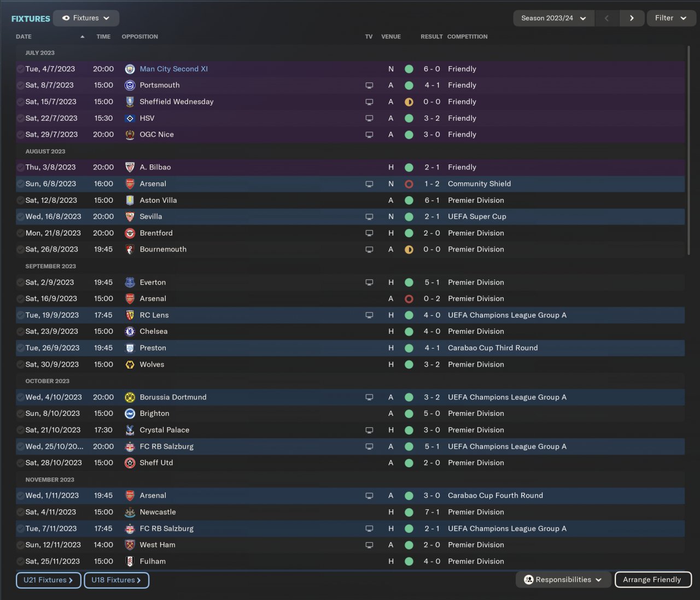Click the Chelsea club badge
This screenshot has width=700, height=600.
point(130,332)
